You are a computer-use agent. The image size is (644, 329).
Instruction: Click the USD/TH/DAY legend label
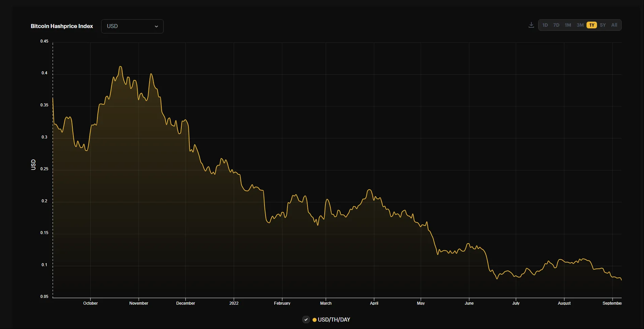(334, 320)
